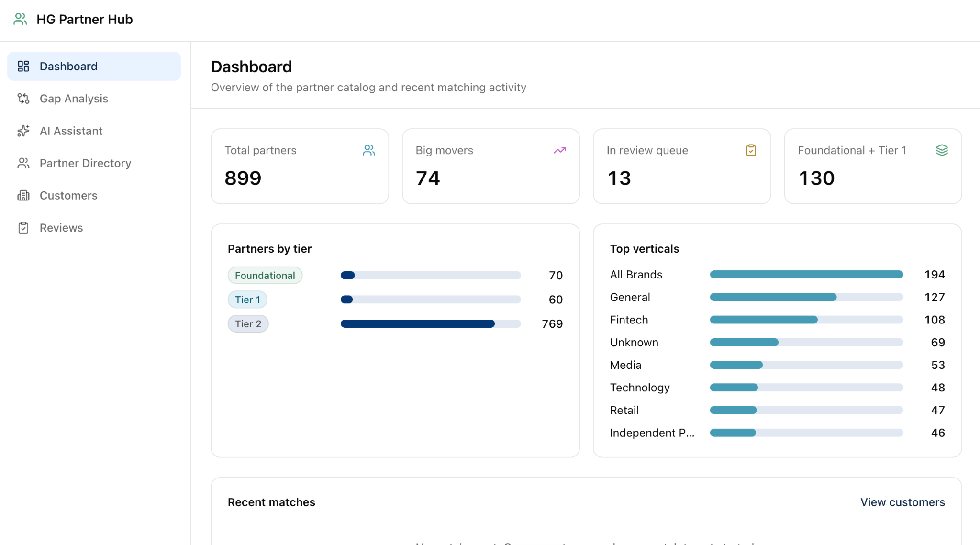Click the clipboard icon on the In review queue card
This screenshot has height=545, width=980.
point(751,150)
